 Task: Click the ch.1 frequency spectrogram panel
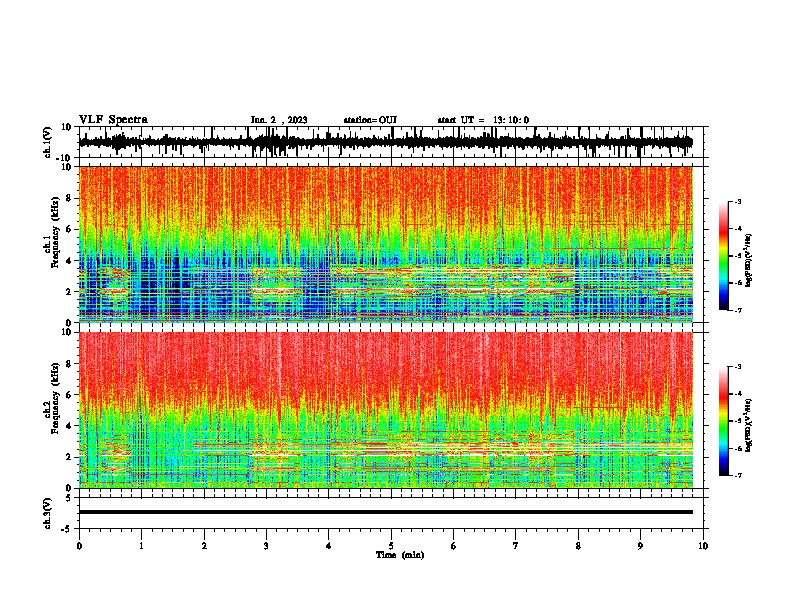point(386,244)
